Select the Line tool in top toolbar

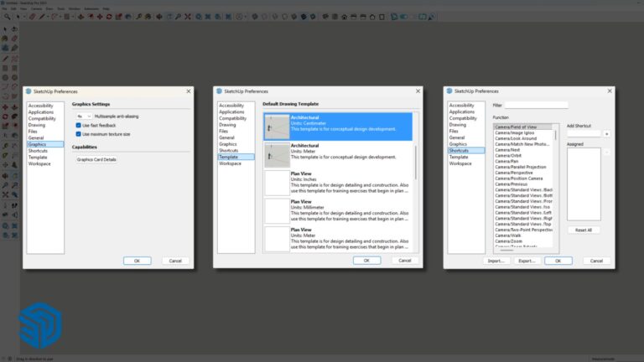pos(42,17)
